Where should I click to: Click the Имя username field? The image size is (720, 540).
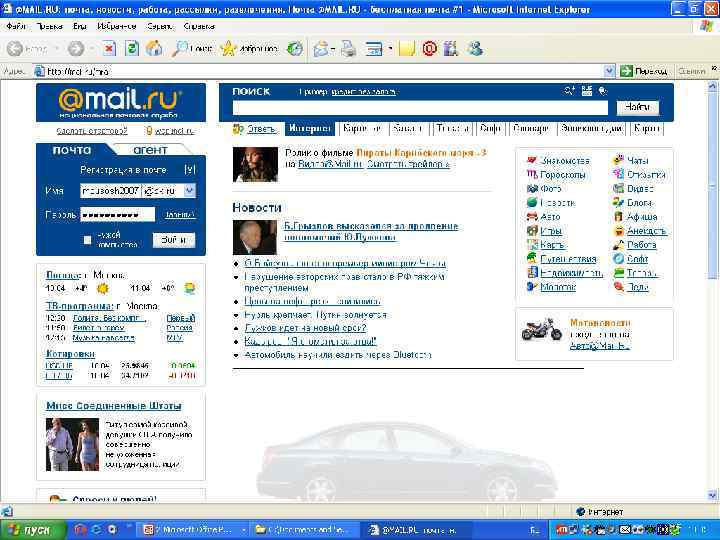pyautogui.click(x=110, y=191)
